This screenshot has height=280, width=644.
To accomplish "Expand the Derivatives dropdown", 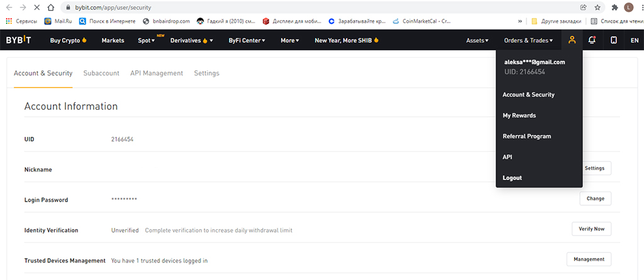I will tap(192, 40).
